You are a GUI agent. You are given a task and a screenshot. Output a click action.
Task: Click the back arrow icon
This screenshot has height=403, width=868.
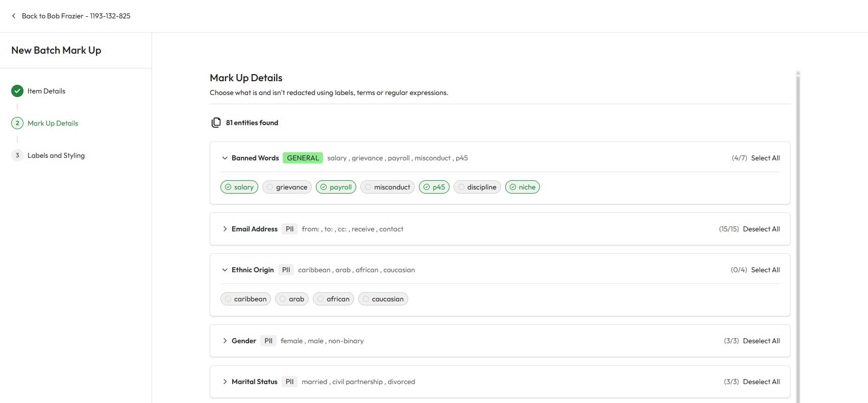(14, 16)
